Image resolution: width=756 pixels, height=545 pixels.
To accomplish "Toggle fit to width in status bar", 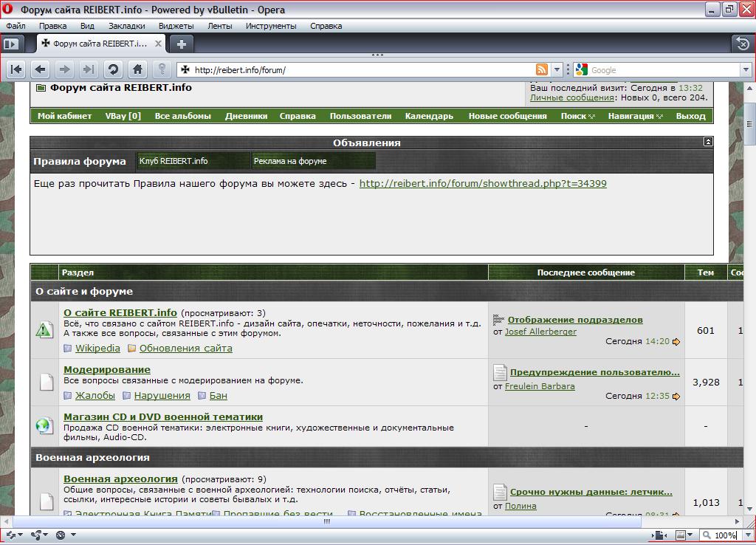I will tap(659, 535).
